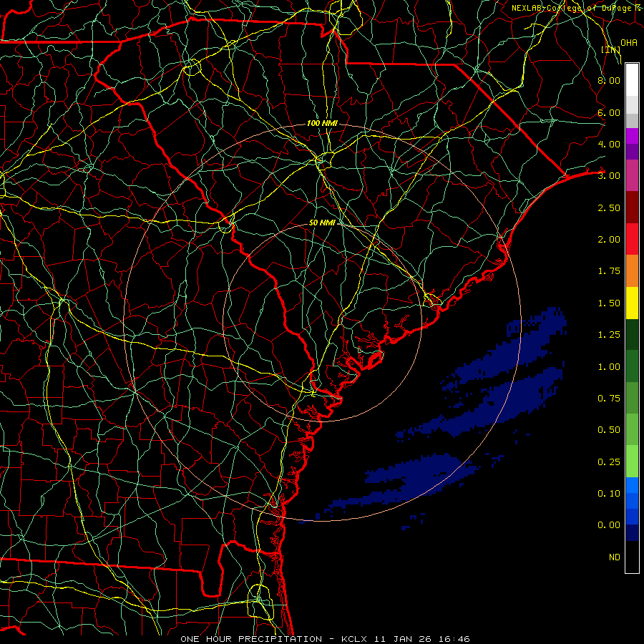Click the 6.00 legend value
This screenshot has width=644, height=644.
click(609, 112)
